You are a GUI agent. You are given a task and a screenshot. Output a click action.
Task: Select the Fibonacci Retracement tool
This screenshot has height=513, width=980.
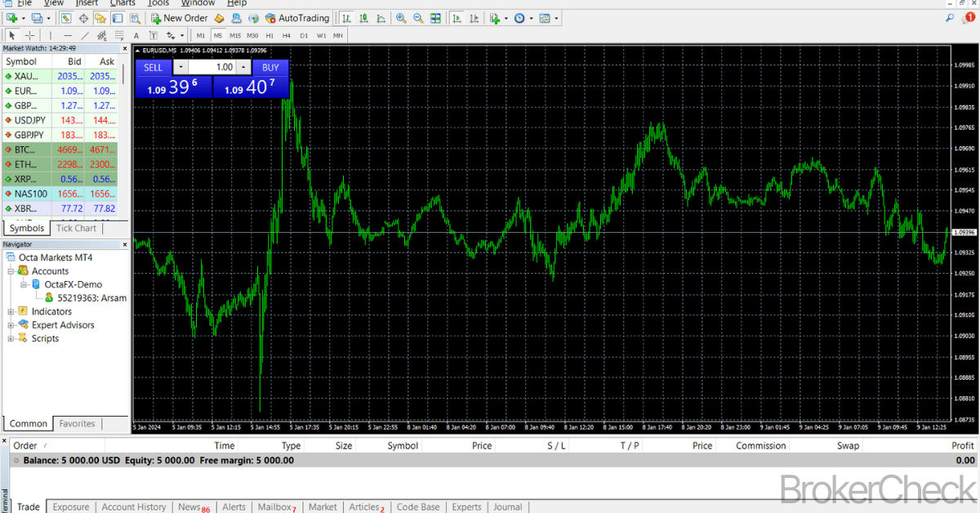pos(119,35)
